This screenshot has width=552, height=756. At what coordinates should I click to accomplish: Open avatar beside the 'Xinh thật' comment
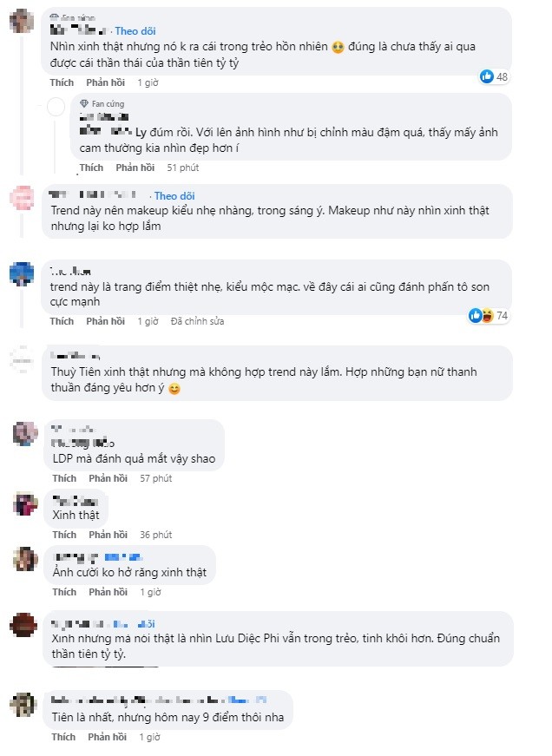[x=23, y=503]
